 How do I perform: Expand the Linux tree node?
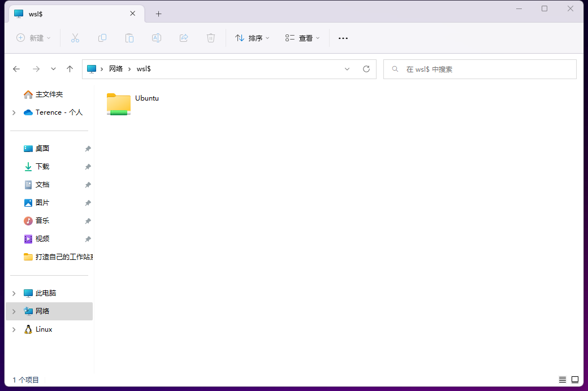click(14, 329)
